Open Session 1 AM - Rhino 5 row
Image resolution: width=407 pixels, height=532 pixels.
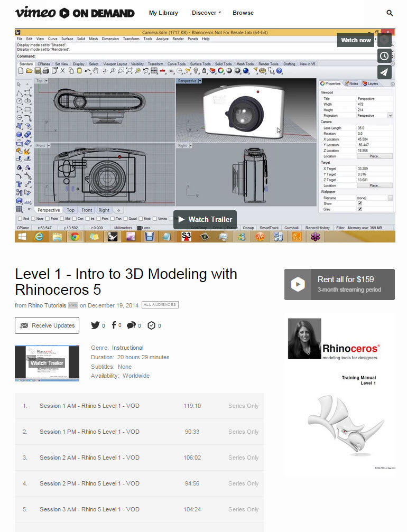pos(139,406)
